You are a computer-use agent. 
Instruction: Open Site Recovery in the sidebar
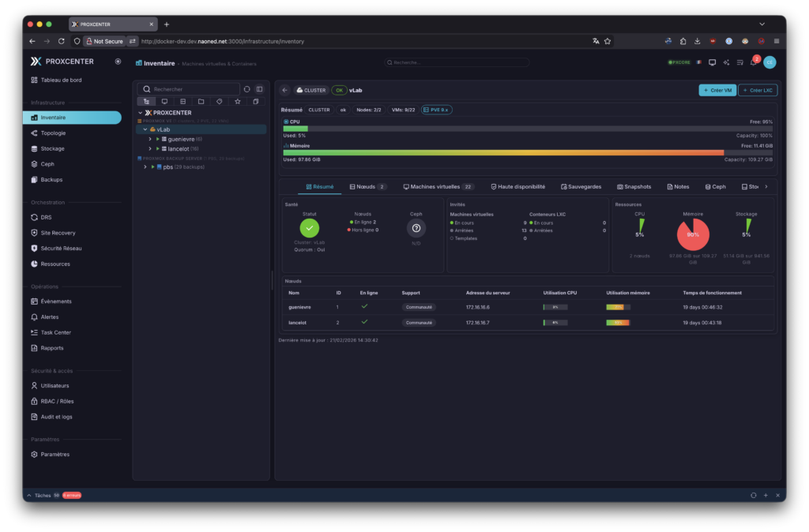(58, 233)
